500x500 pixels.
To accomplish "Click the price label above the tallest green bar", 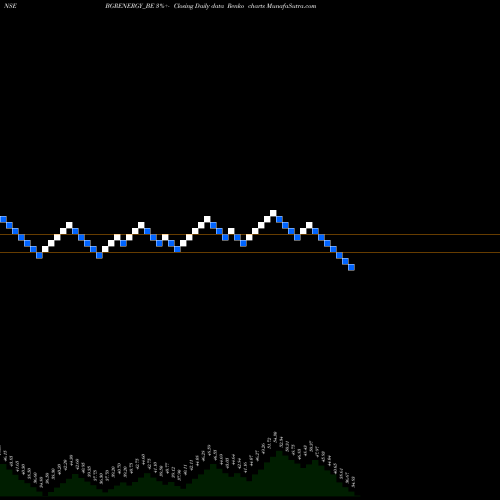I will coord(275,436).
